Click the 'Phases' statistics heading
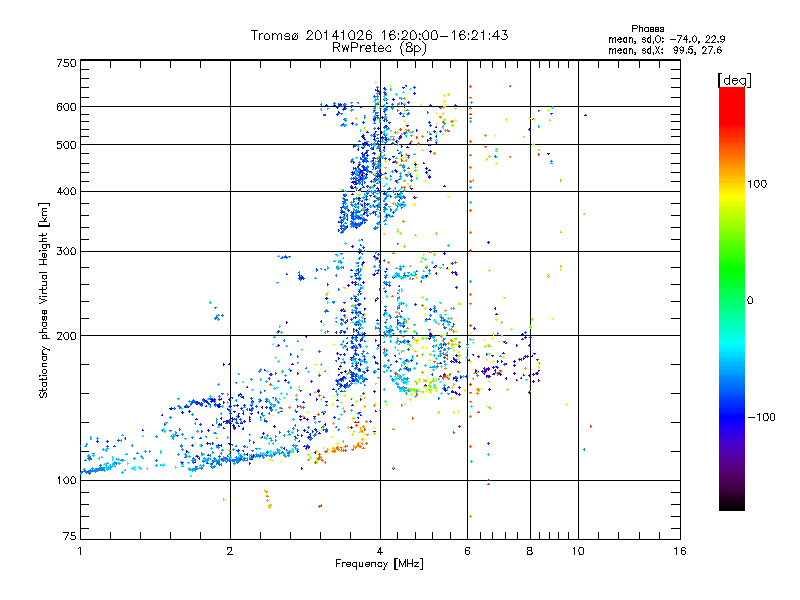This screenshot has width=800, height=600. coord(647,29)
